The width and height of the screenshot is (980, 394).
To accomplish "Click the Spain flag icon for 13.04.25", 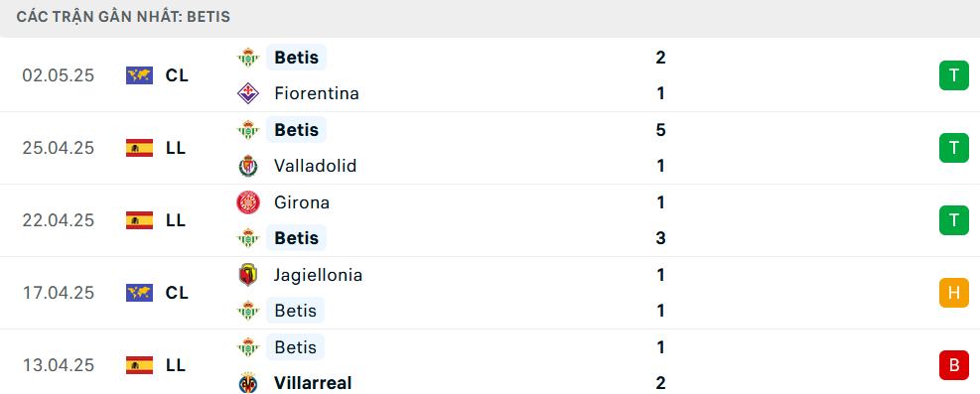I will (139, 365).
